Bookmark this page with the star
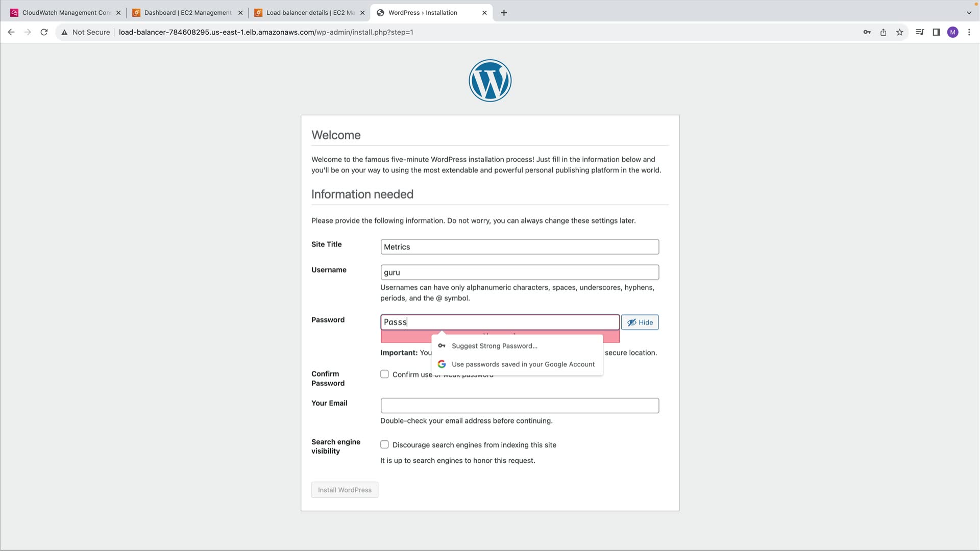Viewport: 980px width, 551px height. (899, 32)
